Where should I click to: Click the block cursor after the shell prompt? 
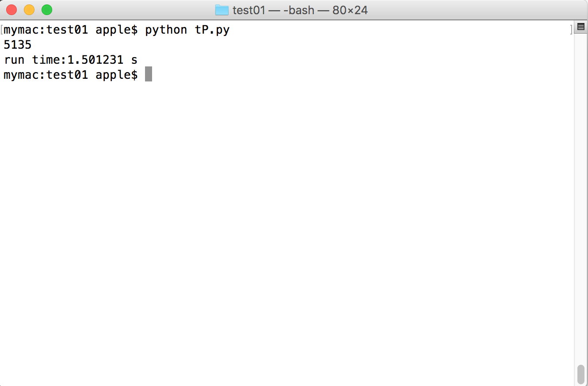[x=149, y=74]
